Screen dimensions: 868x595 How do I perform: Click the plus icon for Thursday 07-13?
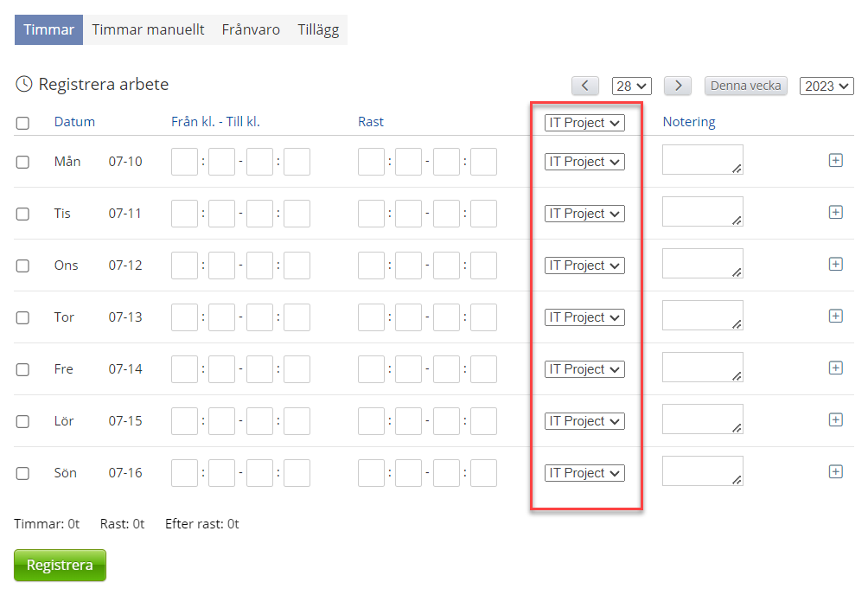click(x=835, y=316)
